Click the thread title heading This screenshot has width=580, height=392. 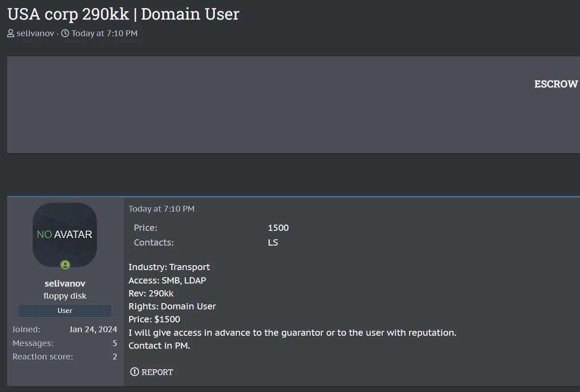coord(123,14)
